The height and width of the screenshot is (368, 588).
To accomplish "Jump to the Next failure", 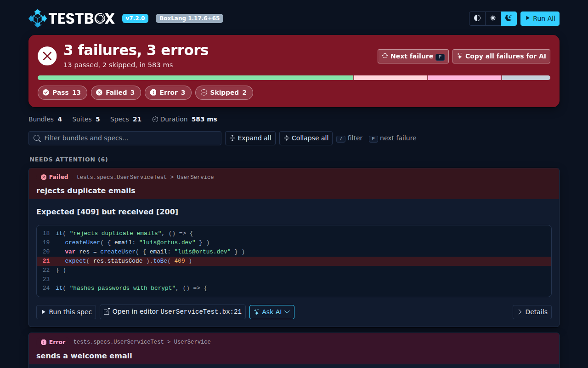I will coord(413,56).
